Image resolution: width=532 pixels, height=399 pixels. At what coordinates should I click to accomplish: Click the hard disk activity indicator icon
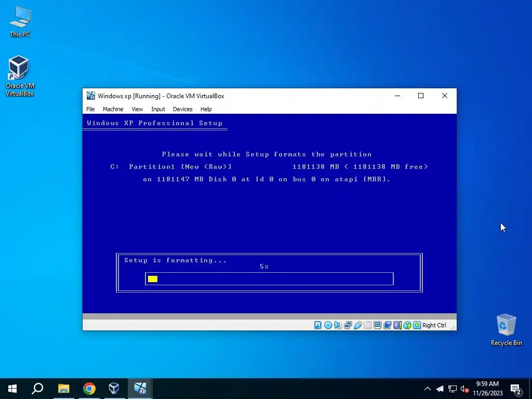[317, 325]
